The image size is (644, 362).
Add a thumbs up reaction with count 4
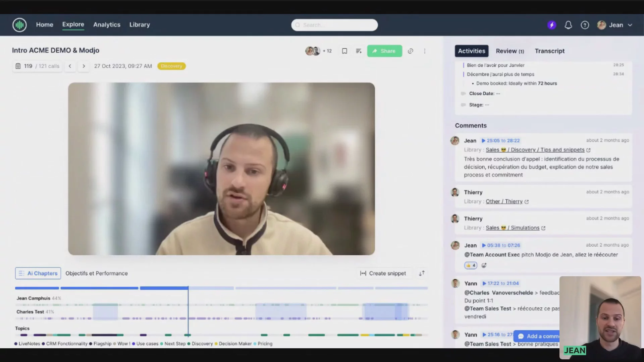click(x=471, y=265)
